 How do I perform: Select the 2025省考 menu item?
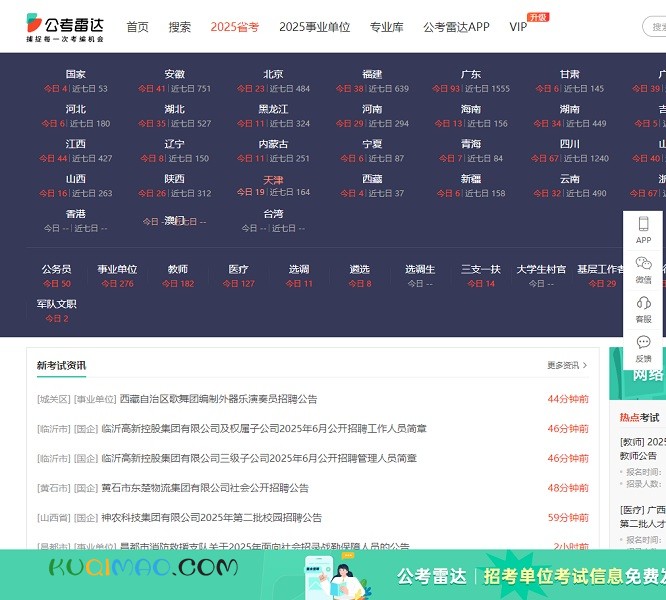tap(235, 27)
